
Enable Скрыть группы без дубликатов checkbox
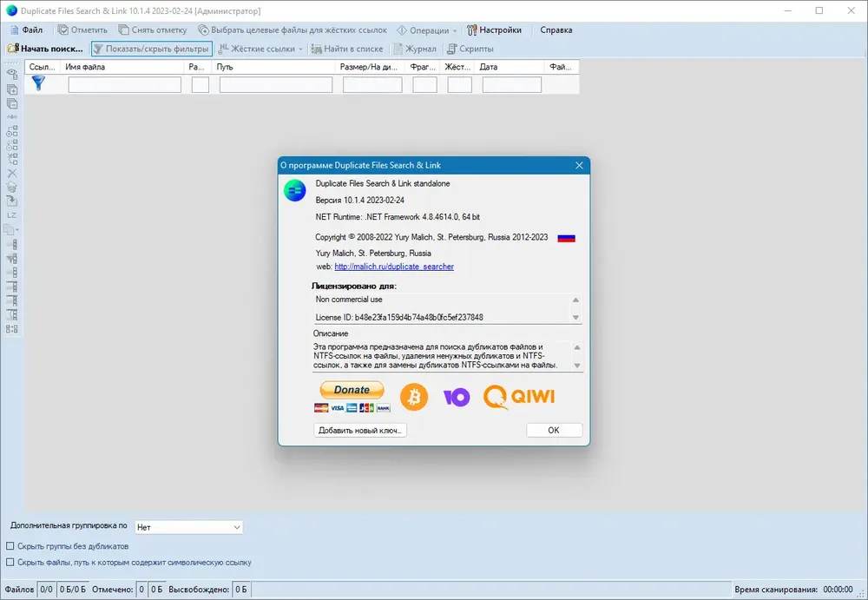click(x=10, y=546)
